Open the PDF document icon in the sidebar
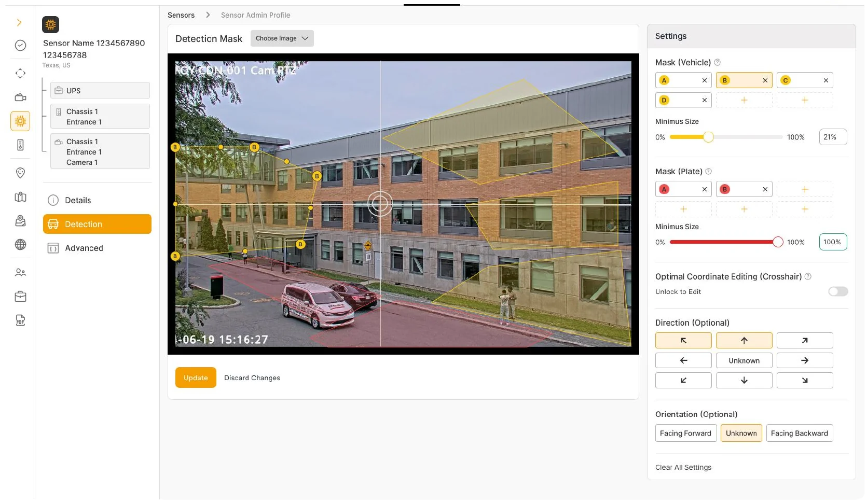This screenshot has width=867, height=504. click(x=20, y=320)
